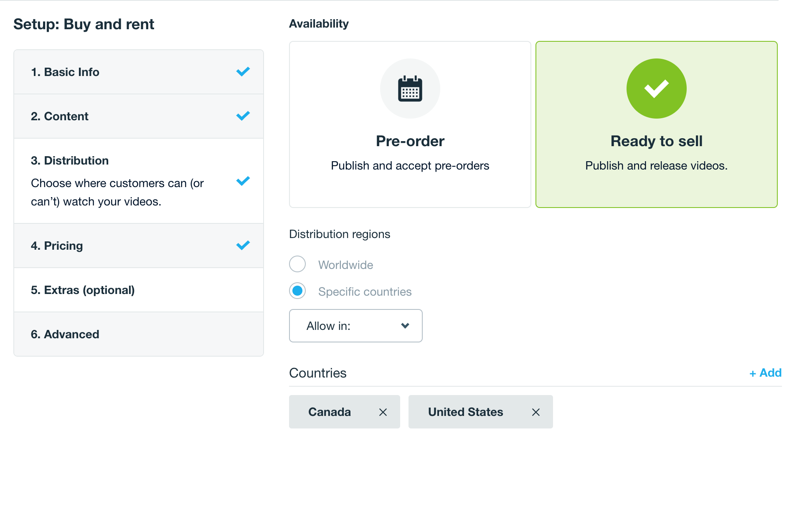This screenshot has height=522, width=812.
Task: Click the Distribution step blue checkmark
Action: (243, 181)
